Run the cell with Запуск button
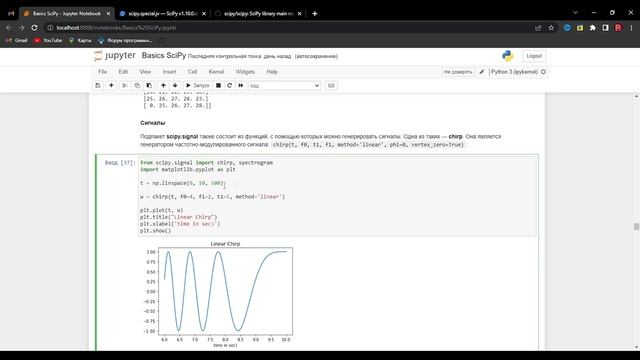Viewport: 640px width, 360px height. [x=198, y=86]
